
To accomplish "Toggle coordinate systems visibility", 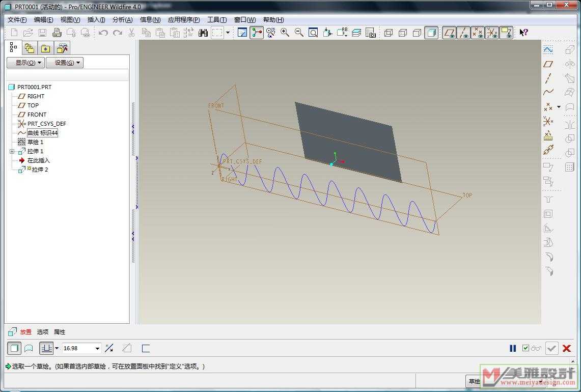I will pos(492,33).
